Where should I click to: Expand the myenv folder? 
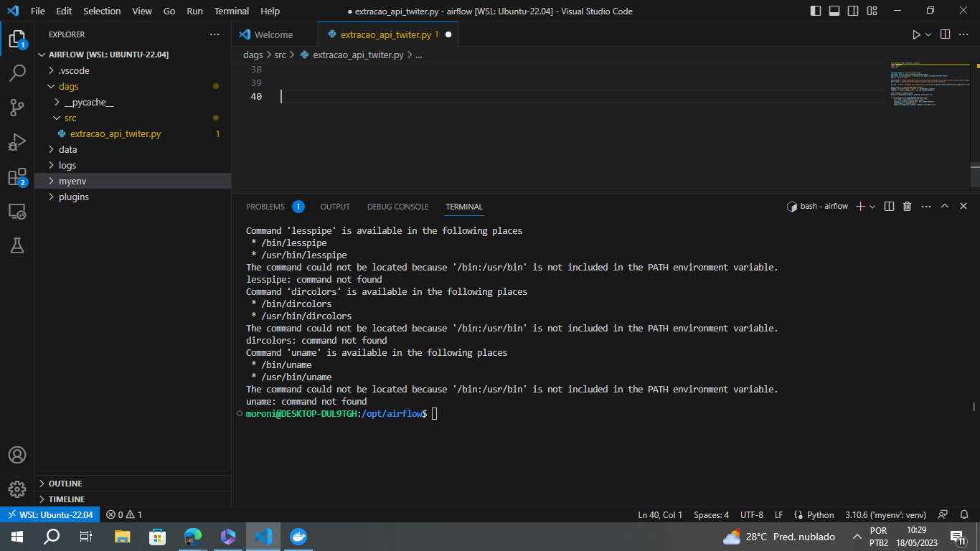(133, 181)
